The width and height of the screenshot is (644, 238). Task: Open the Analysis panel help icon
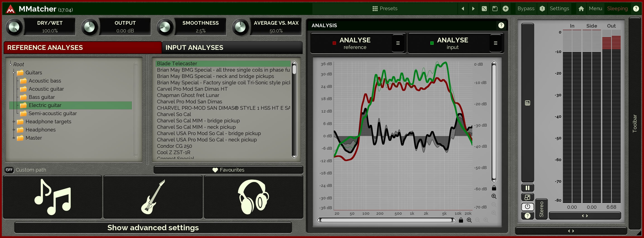pyautogui.click(x=501, y=25)
